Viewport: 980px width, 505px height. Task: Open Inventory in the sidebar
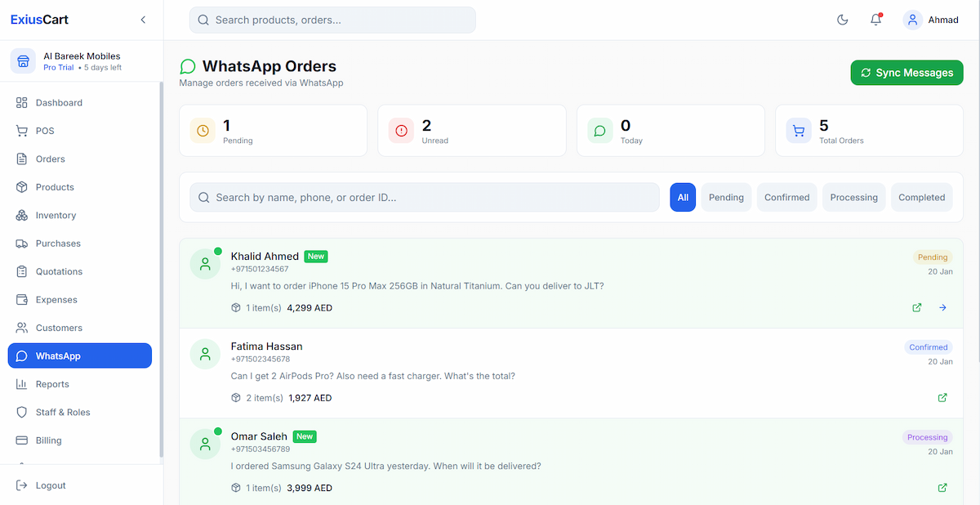80,216
